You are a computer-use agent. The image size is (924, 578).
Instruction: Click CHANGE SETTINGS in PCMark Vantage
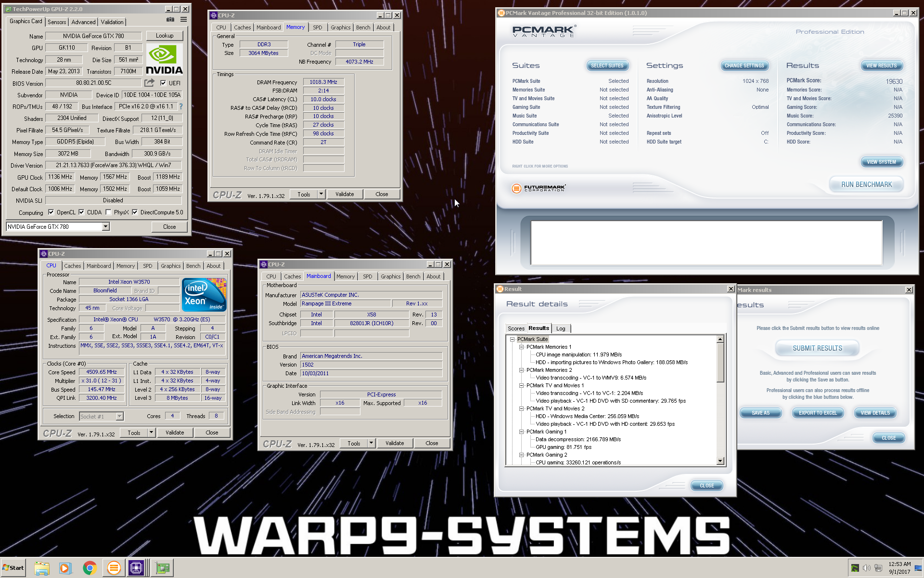[744, 66]
